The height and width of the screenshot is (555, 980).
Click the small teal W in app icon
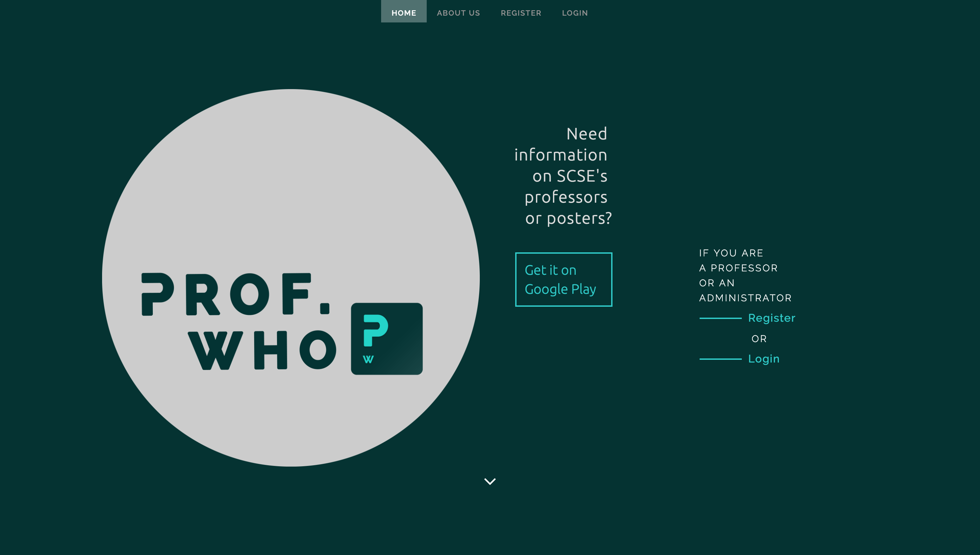coord(368,359)
